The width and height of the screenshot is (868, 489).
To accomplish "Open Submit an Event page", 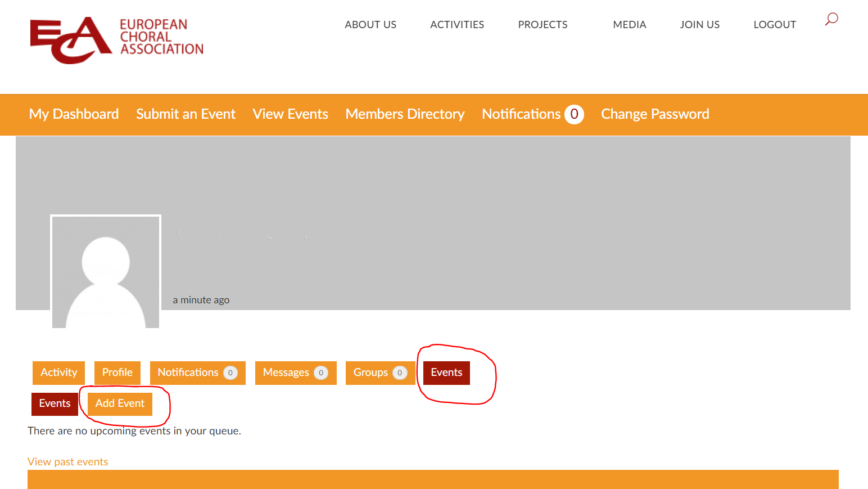I will [x=186, y=114].
